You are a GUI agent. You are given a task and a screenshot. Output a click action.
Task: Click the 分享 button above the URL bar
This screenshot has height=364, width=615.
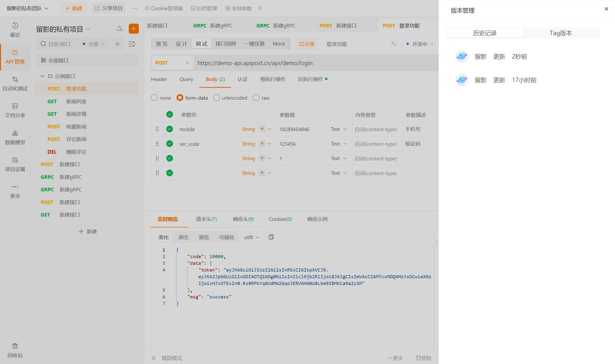click(306, 43)
